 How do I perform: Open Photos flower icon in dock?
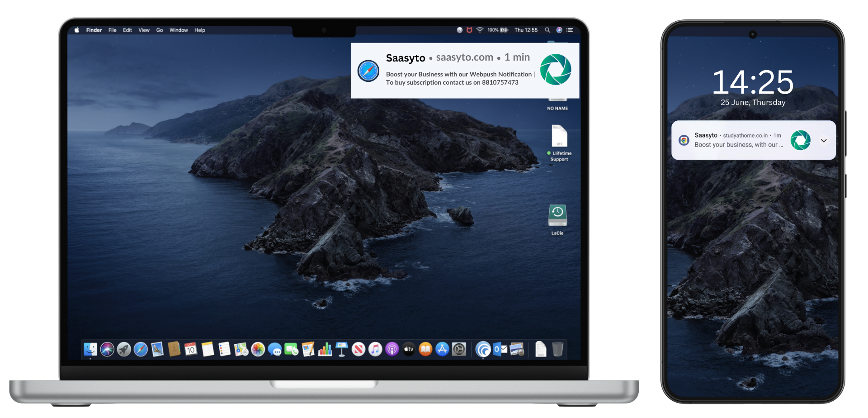258,349
